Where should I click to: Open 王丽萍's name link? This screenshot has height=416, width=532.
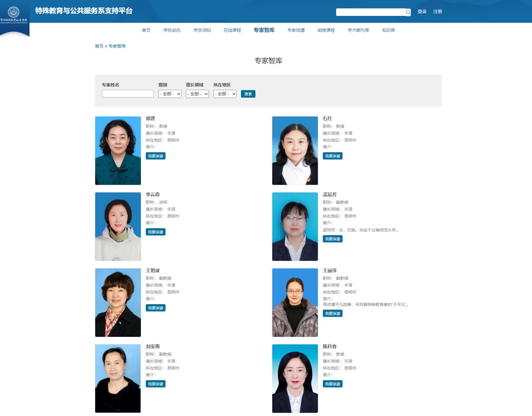pyautogui.click(x=330, y=271)
